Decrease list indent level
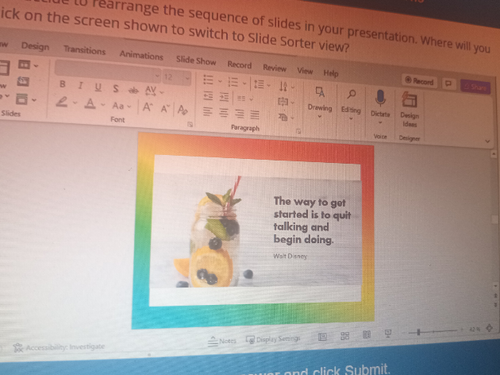The height and width of the screenshot is (375, 500). pyautogui.click(x=208, y=96)
